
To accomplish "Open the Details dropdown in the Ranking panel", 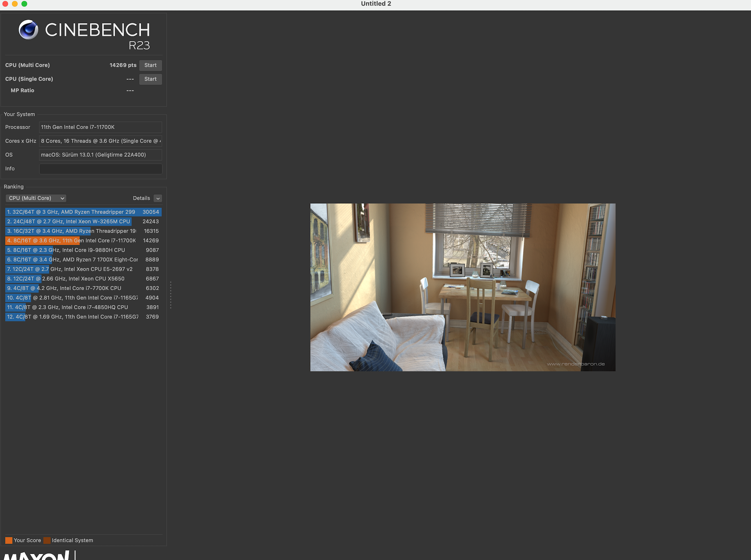I will click(x=158, y=198).
